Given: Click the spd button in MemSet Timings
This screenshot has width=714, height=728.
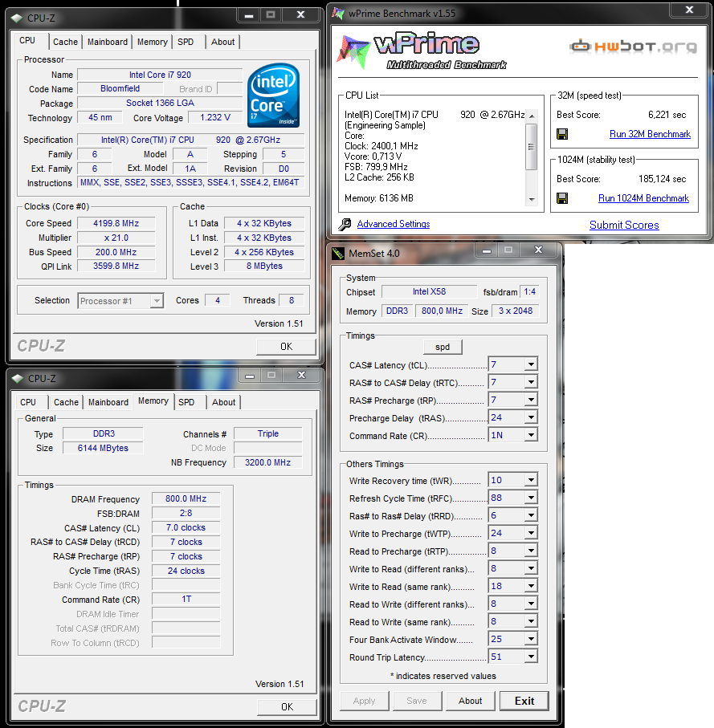Looking at the screenshot, I should click(443, 347).
